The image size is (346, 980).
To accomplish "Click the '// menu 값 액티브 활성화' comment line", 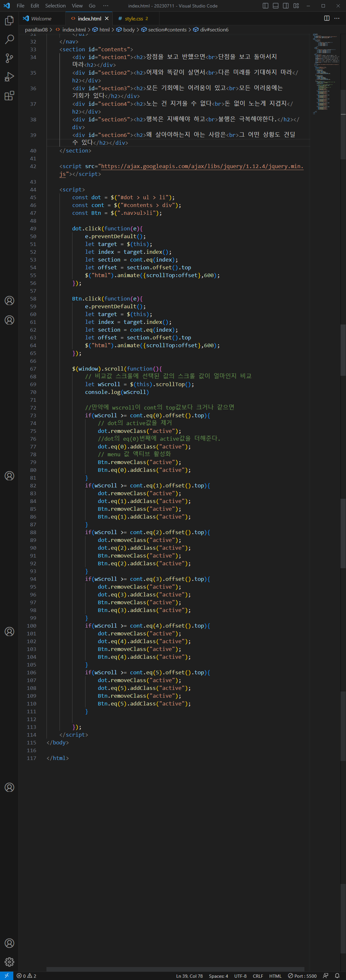I will tap(134, 454).
